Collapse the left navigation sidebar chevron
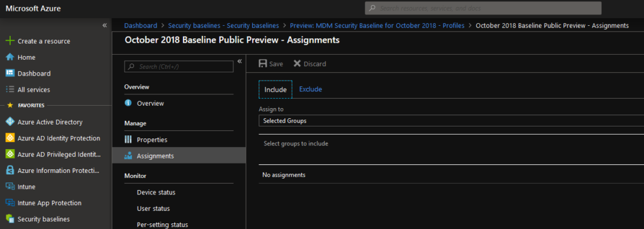The height and width of the screenshot is (229, 644). (x=105, y=26)
